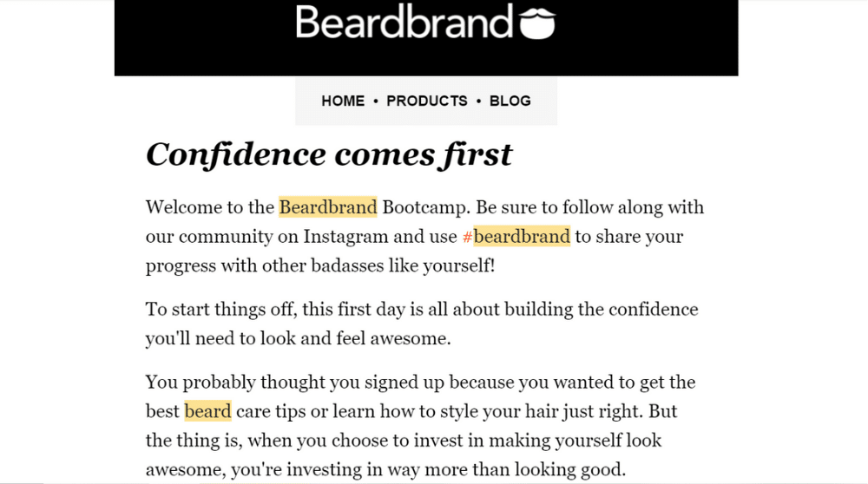Screen dimensions: 868x484
Task: Click the word "Instagram" in the first paragraph
Action: 345,236
